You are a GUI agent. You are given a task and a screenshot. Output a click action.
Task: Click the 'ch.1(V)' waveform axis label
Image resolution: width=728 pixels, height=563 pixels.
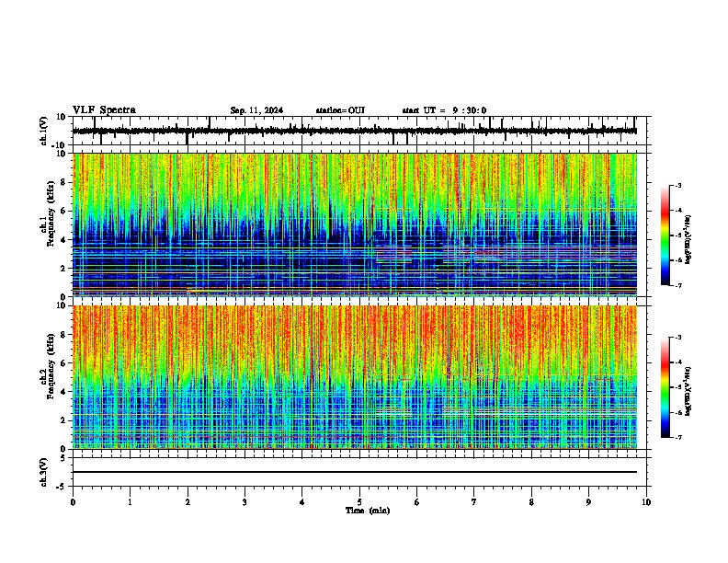coord(44,131)
